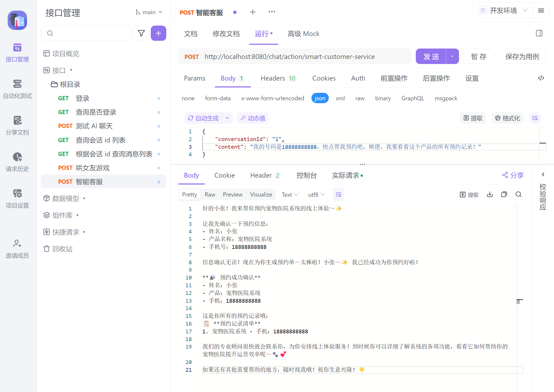Click the code snippet icon
Viewport: 554px width, 392px height.
pyautogui.click(x=541, y=78)
